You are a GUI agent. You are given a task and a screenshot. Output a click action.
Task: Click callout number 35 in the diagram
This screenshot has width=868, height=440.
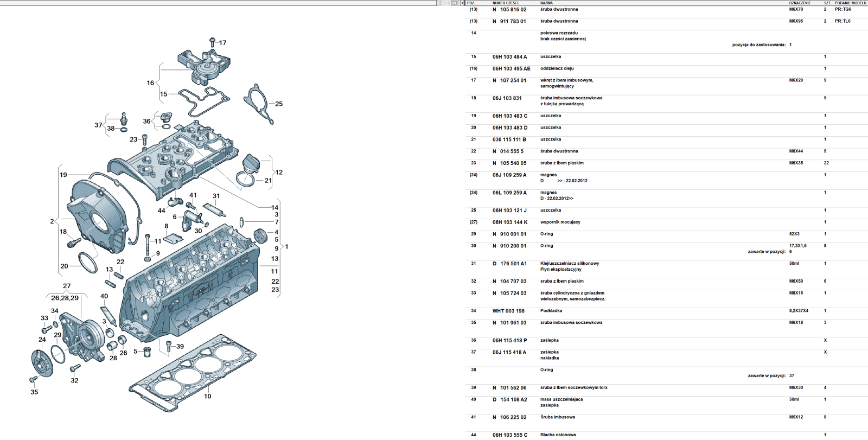(34, 392)
